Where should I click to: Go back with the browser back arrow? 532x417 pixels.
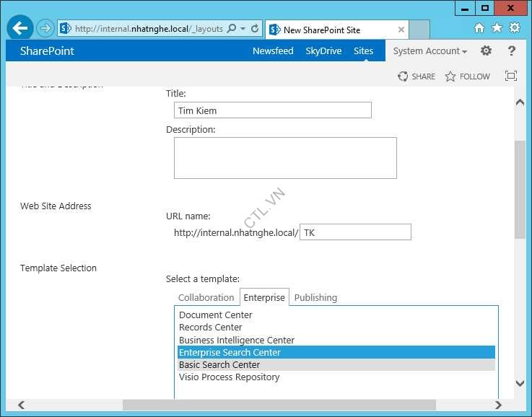(x=20, y=28)
